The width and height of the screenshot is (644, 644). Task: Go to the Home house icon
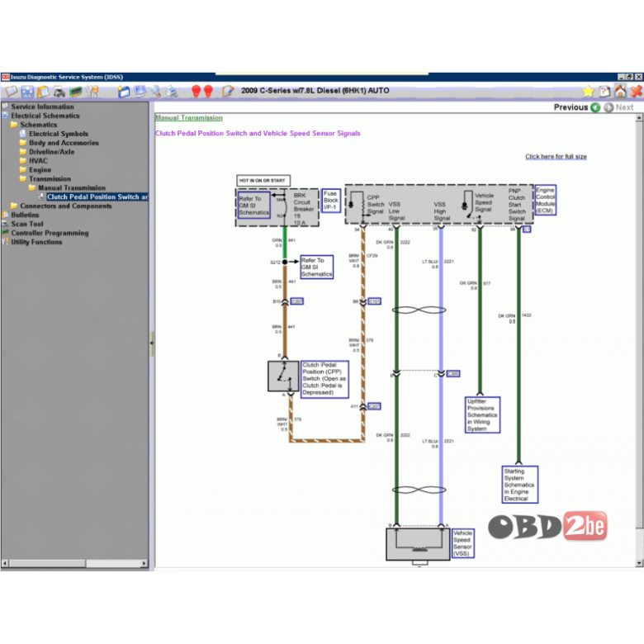pyautogui.click(x=620, y=91)
